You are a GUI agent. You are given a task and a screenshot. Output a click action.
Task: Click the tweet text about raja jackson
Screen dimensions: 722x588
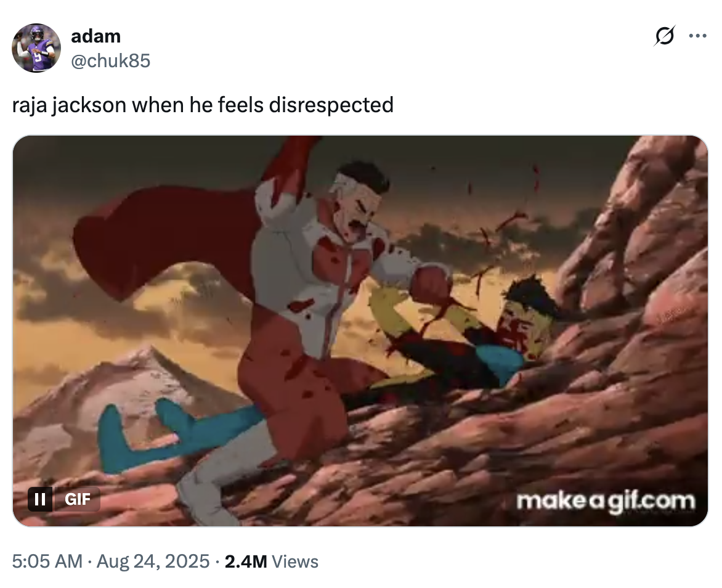pyautogui.click(x=203, y=105)
